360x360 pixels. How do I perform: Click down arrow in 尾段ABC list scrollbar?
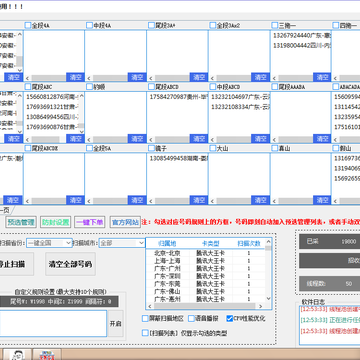point(81,131)
